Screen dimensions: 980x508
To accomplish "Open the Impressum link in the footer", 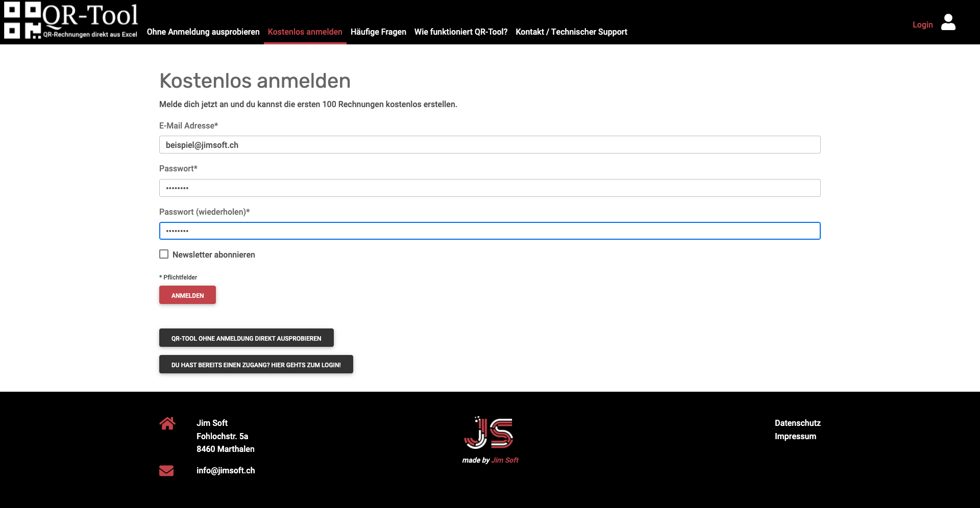I will pyautogui.click(x=795, y=436).
